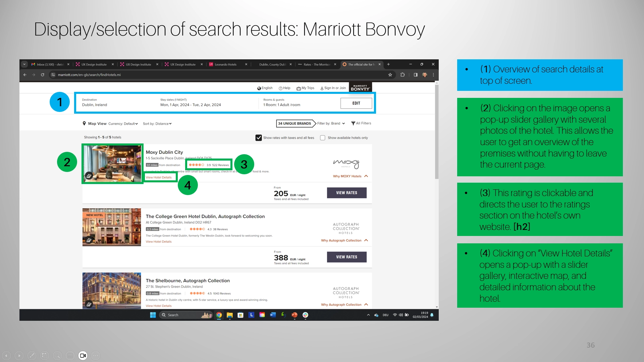Viewport: 644px width, 362px height.
Task: Click the bookmark star in address bar
Action: coord(390,75)
